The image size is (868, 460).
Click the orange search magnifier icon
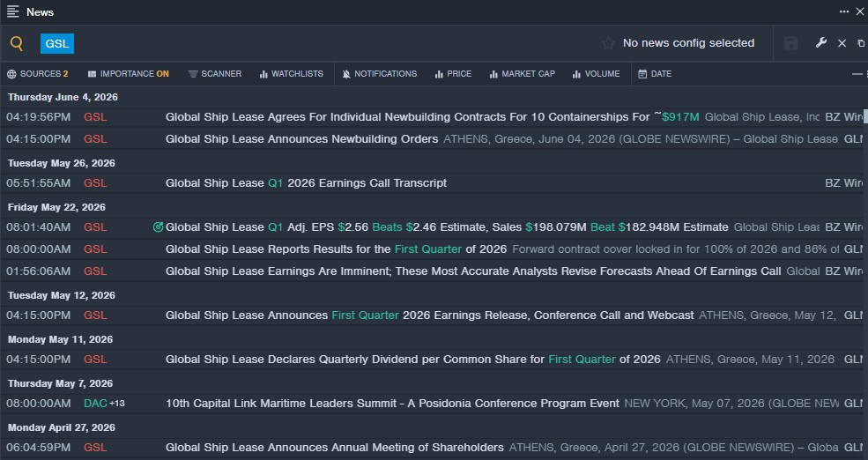(x=17, y=43)
